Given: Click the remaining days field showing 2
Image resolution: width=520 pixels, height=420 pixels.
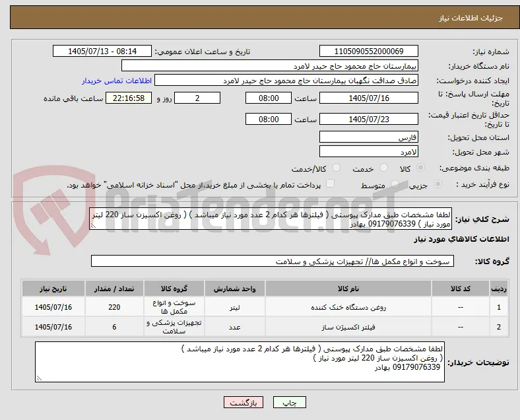Looking at the screenshot, I should [x=197, y=98].
